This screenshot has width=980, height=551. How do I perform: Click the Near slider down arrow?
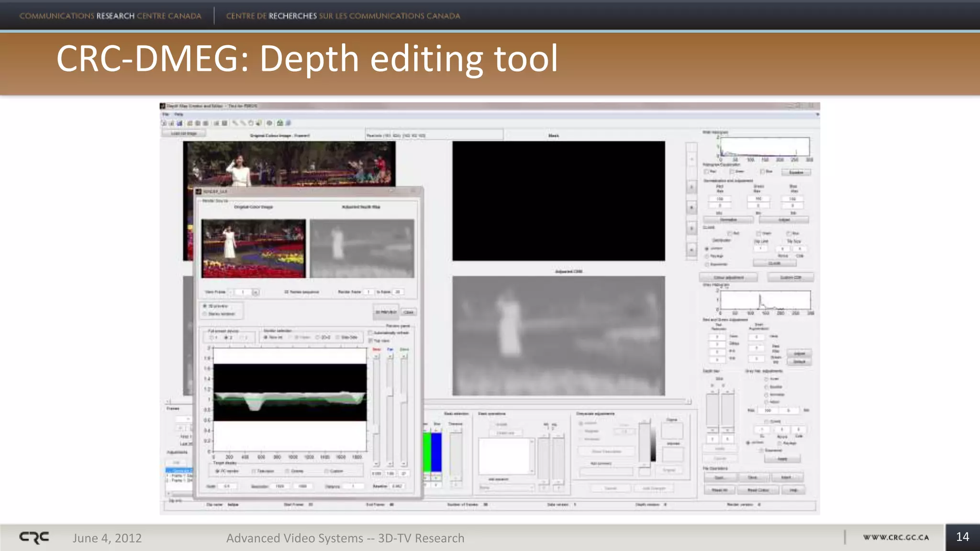(377, 464)
